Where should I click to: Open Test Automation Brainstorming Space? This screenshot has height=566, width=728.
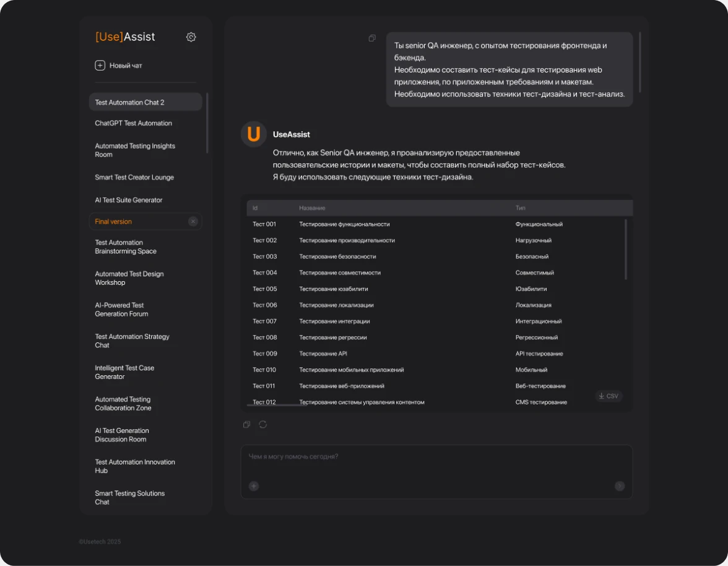click(126, 246)
